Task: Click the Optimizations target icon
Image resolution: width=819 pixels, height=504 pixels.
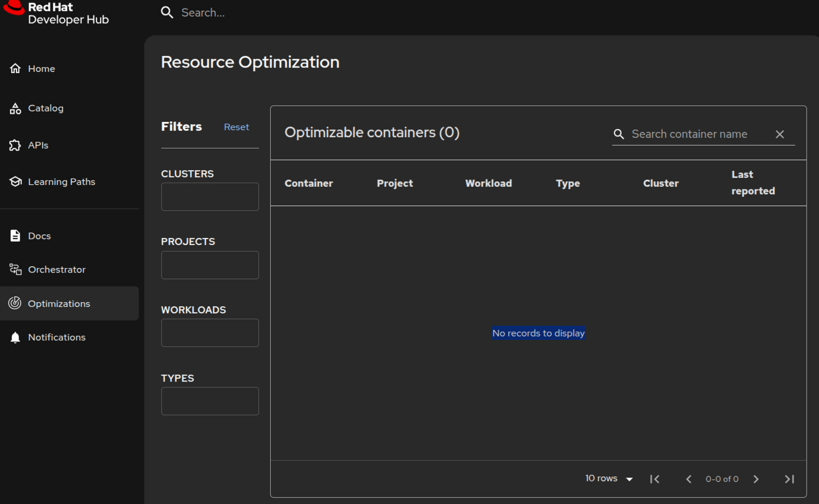Action: point(15,303)
